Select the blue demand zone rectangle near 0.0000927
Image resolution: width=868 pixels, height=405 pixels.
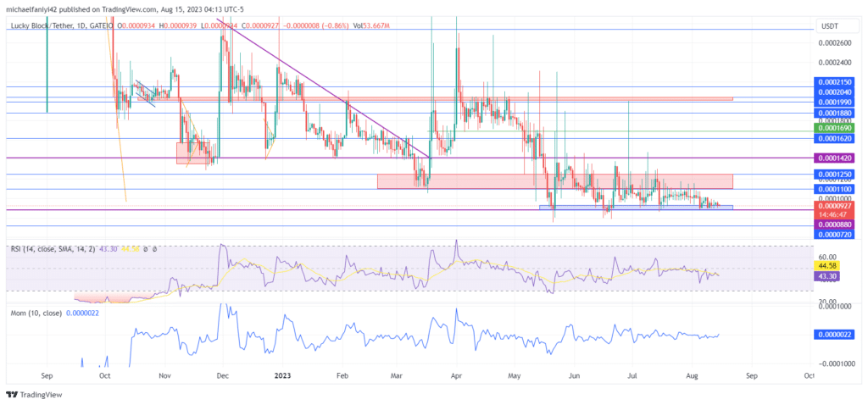pyautogui.click(x=636, y=208)
